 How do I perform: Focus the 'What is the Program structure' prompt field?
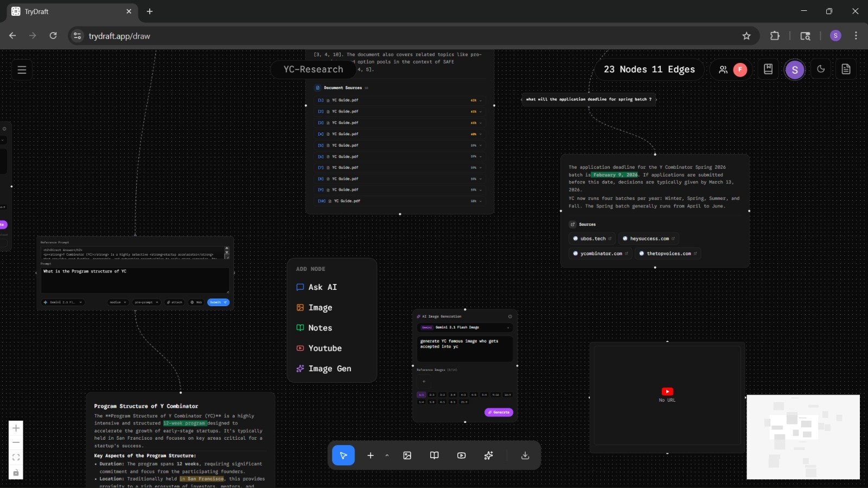[135, 280]
